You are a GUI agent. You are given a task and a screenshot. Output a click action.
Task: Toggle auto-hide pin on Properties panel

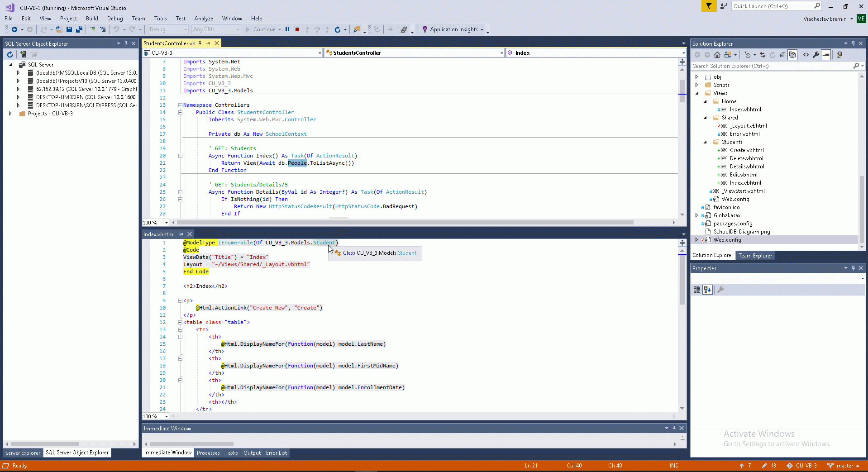(853, 268)
